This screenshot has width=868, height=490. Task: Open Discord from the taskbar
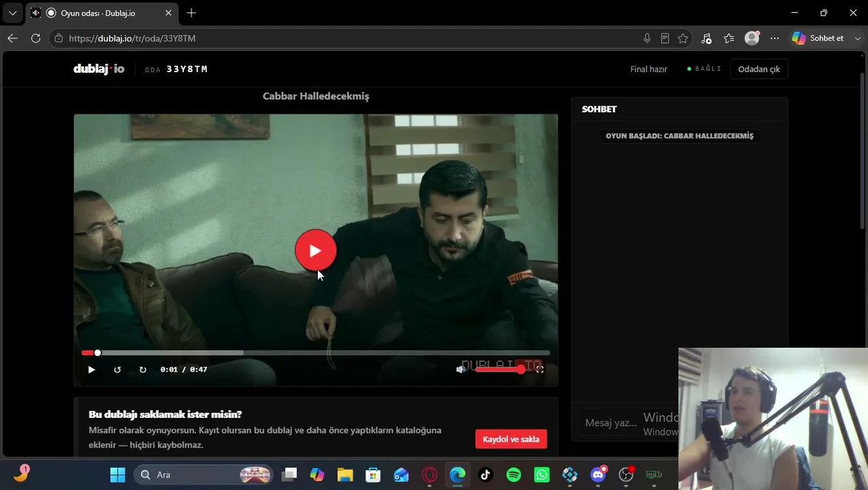(598, 474)
